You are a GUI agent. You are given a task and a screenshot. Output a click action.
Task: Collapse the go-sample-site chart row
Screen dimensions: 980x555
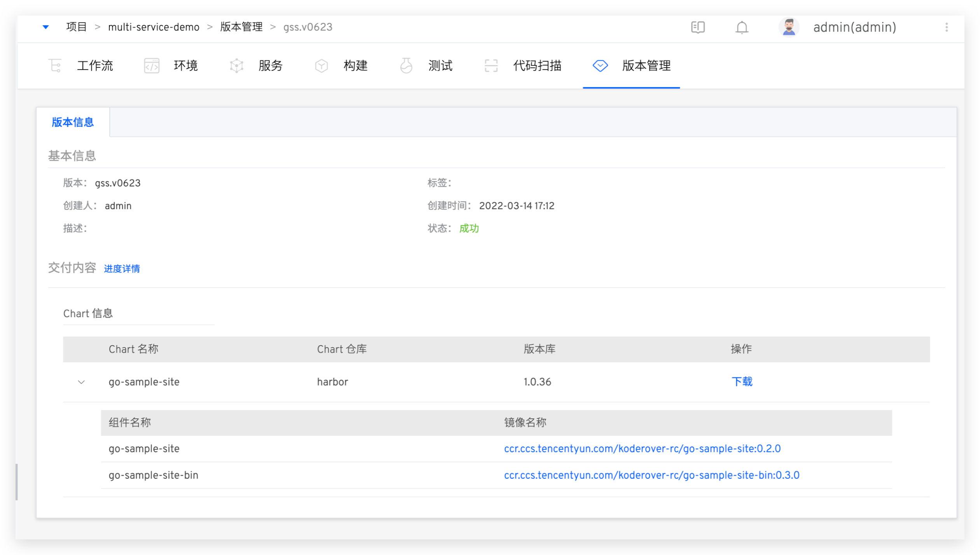click(81, 382)
